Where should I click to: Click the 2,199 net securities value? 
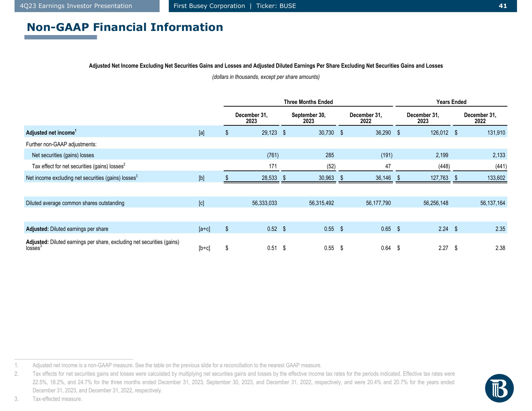click(442, 155)
